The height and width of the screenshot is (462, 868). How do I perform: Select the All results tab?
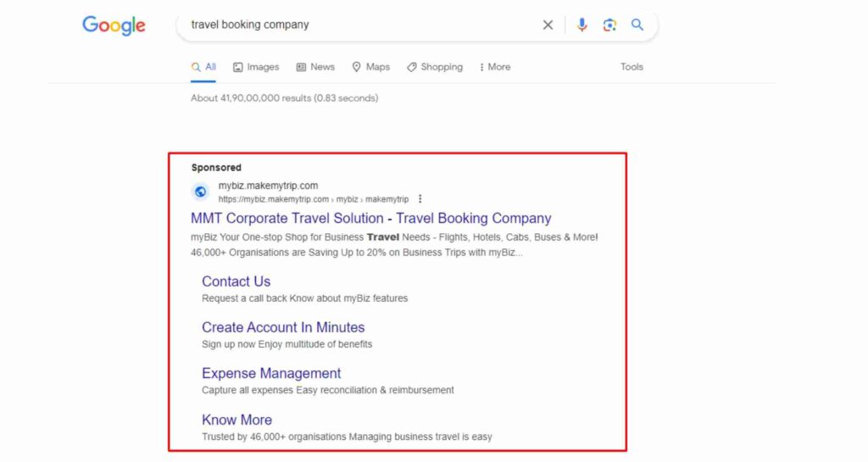(203, 67)
